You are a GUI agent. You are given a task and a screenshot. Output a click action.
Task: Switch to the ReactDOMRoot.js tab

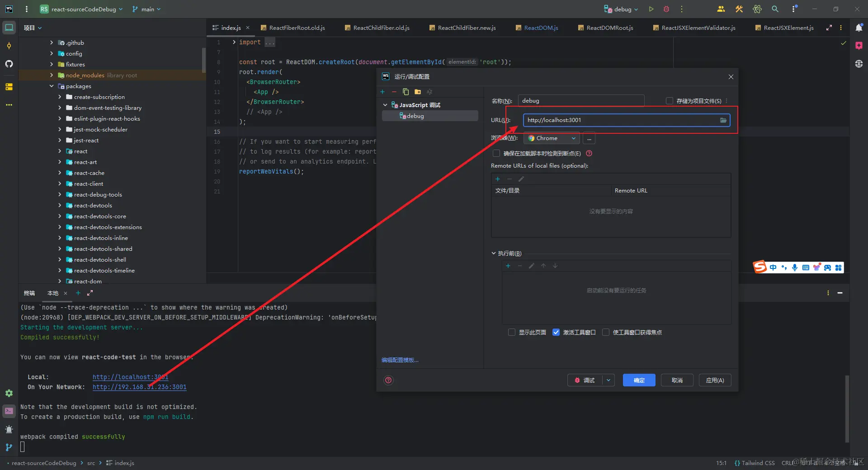606,28
